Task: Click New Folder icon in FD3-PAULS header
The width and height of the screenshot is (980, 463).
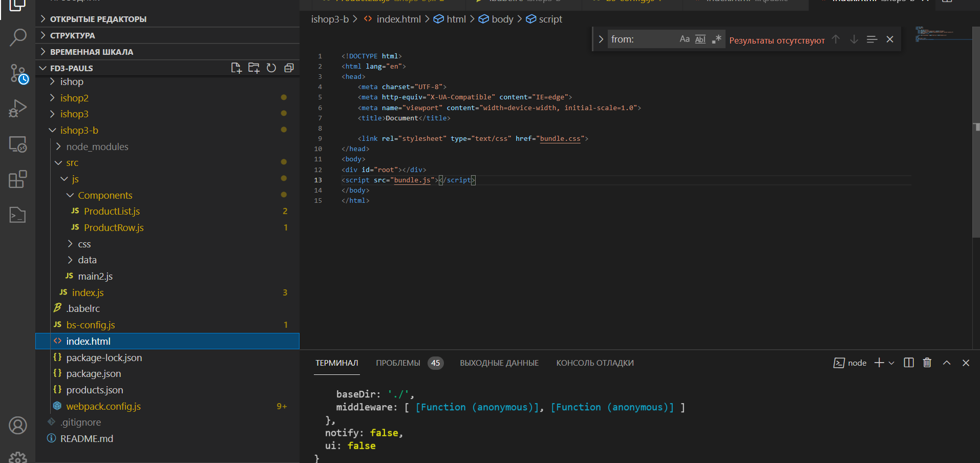Action: (254, 68)
